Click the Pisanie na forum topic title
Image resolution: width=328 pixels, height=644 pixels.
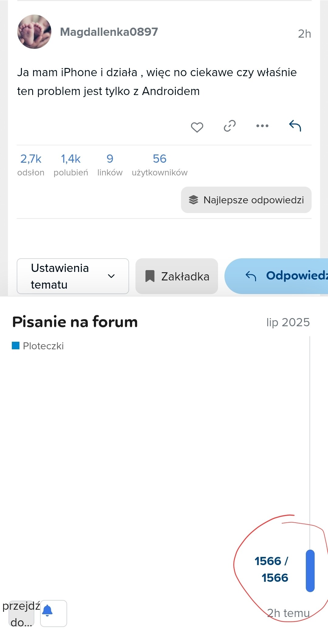75,322
